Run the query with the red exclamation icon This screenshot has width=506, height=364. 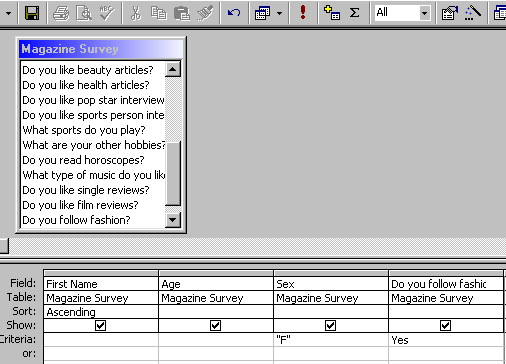point(303,12)
